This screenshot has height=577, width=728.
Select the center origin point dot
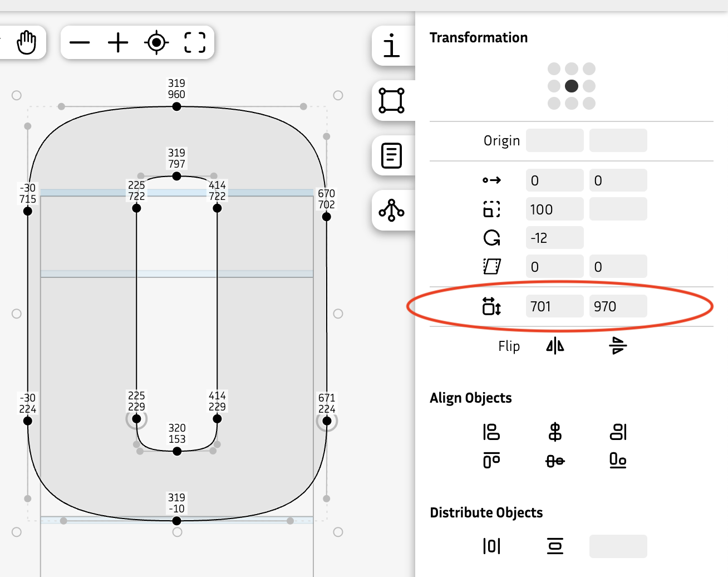click(572, 86)
